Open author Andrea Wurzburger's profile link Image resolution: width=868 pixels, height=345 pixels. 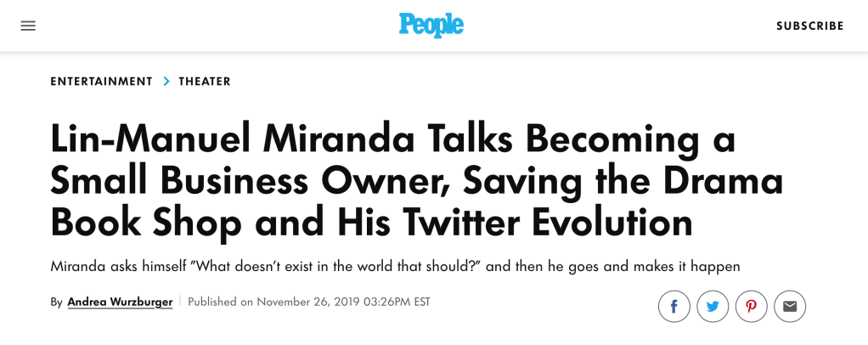point(120,302)
